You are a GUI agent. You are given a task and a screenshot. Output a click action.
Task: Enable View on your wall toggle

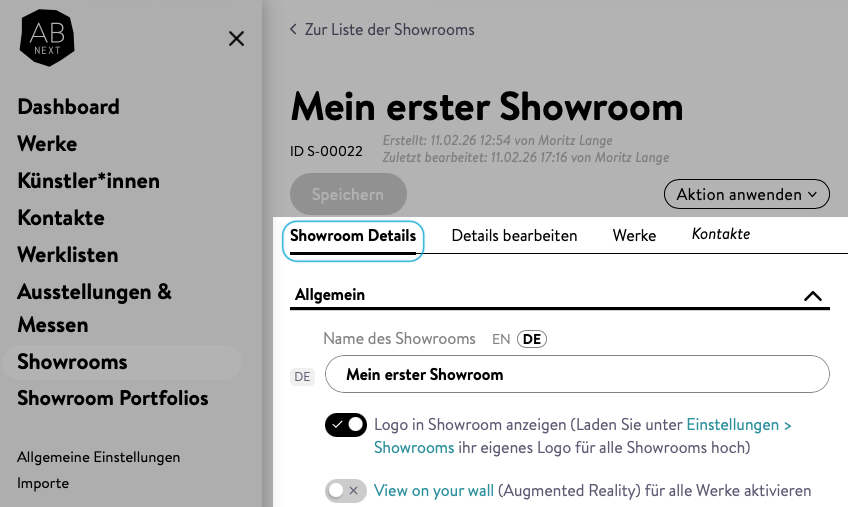coord(345,491)
